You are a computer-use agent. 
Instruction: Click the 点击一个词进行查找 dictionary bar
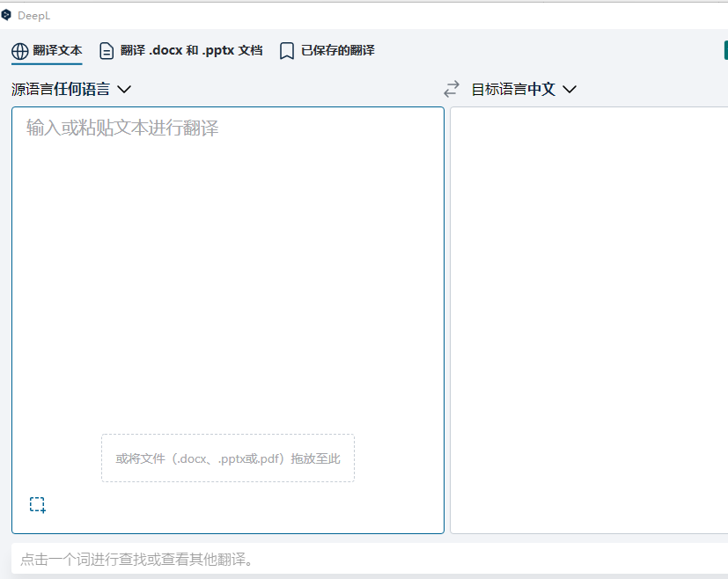point(370,560)
